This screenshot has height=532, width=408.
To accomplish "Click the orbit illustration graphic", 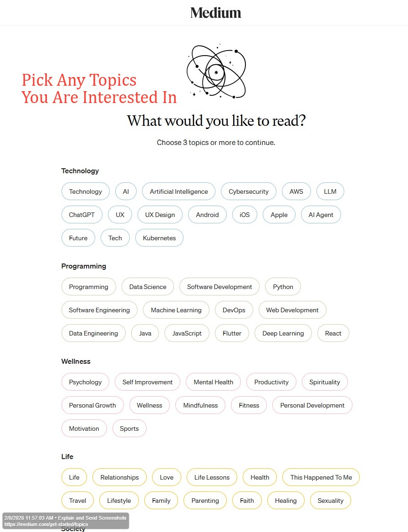I will [216, 72].
